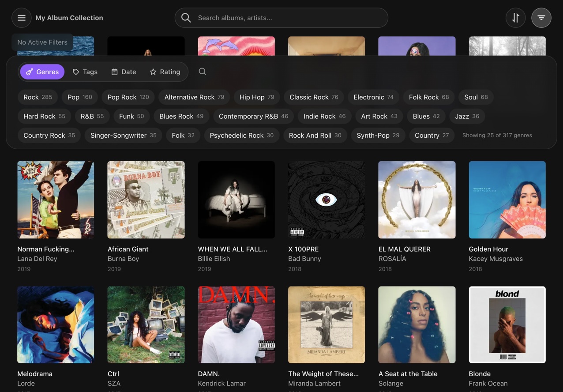The image size is (563, 392).
Task: Select the Genres filter tab
Action: pos(42,72)
